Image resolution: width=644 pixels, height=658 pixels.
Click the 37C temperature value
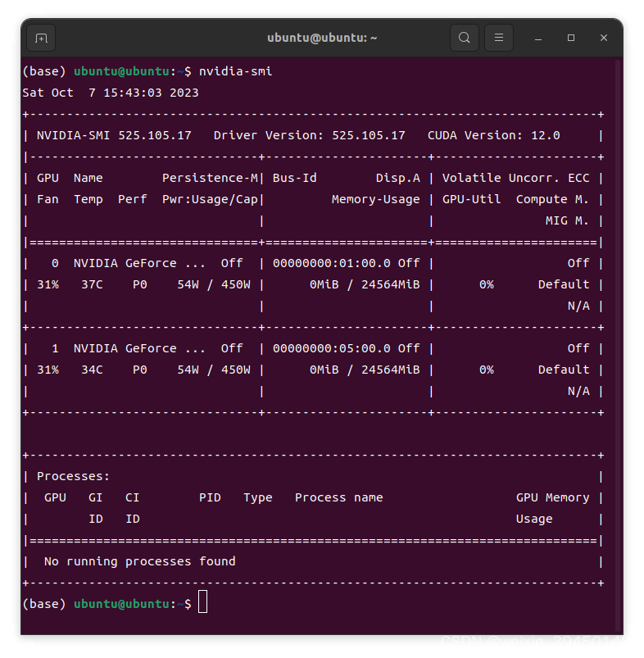tap(92, 285)
